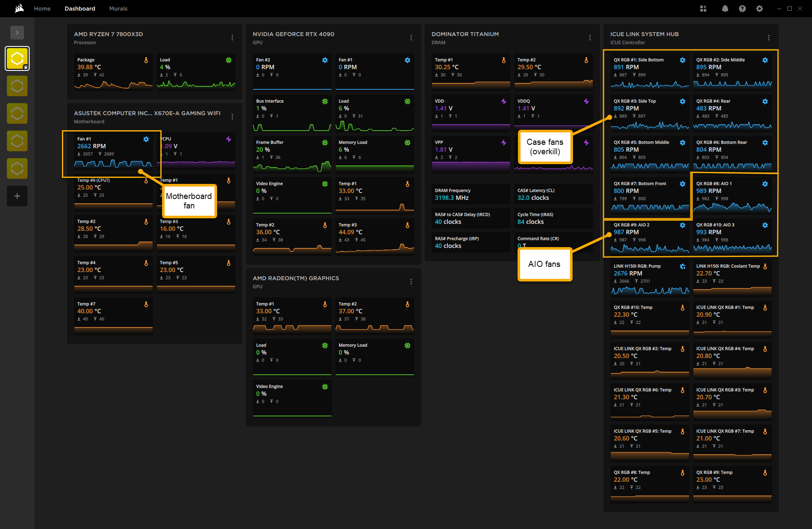The width and height of the screenshot is (812, 529).
Task: Open iCUE settings gear in title bar
Action: point(760,9)
